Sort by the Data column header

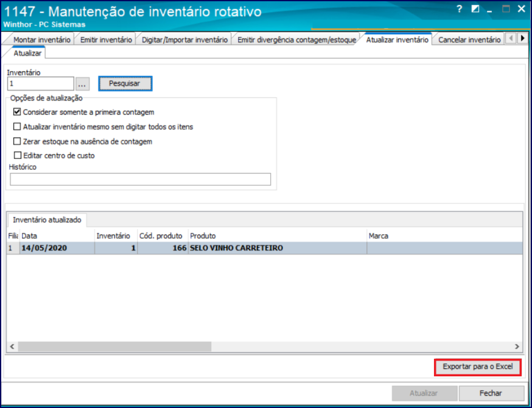point(57,236)
